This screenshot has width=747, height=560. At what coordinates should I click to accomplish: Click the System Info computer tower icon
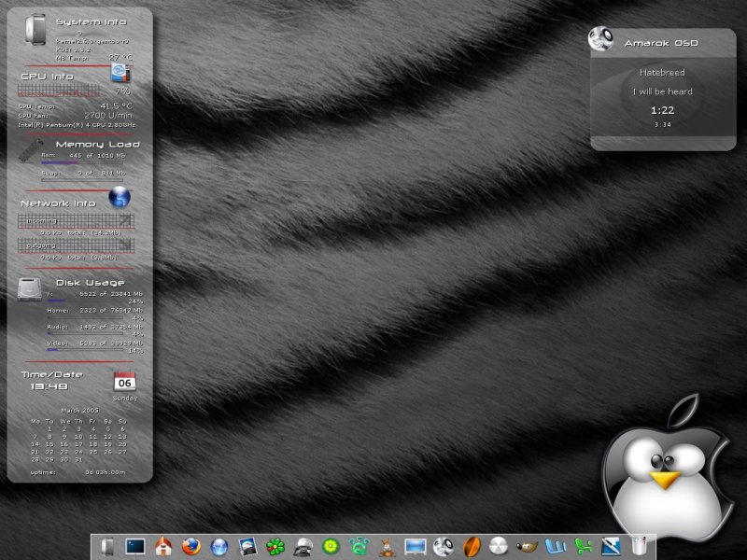[35, 30]
